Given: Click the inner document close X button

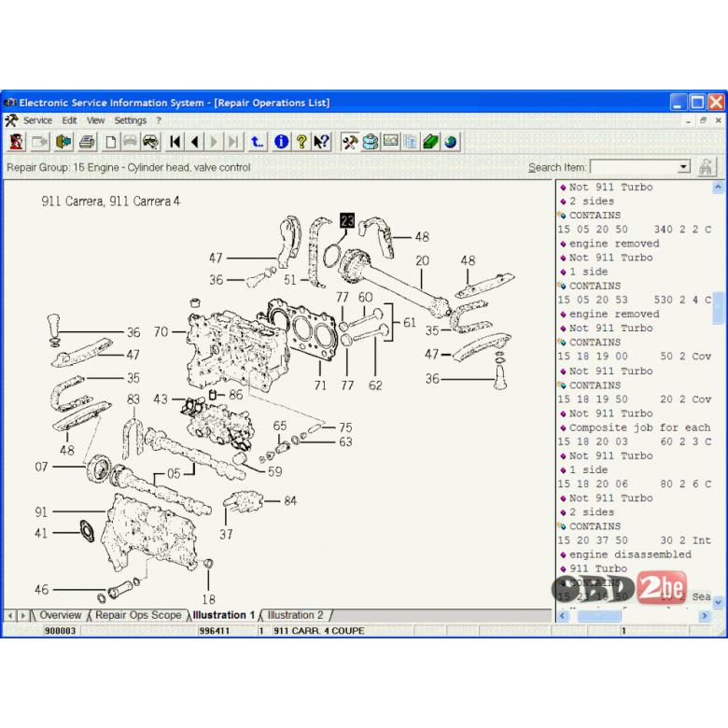Looking at the screenshot, I should tap(719, 120).
